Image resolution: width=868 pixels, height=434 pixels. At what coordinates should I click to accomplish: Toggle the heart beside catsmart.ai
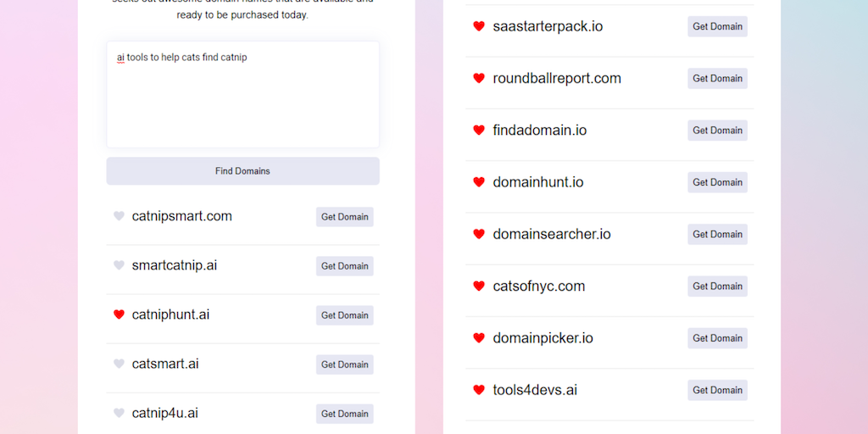point(119,364)
